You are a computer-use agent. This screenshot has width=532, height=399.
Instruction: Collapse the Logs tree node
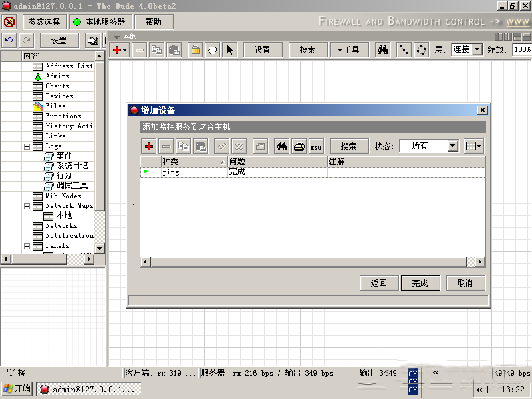[x=27, y=146]
